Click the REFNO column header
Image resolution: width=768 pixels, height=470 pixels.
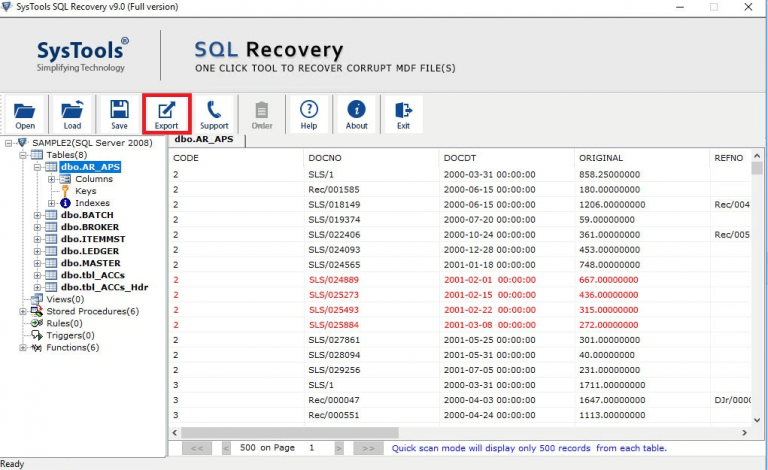coord(730,158)
